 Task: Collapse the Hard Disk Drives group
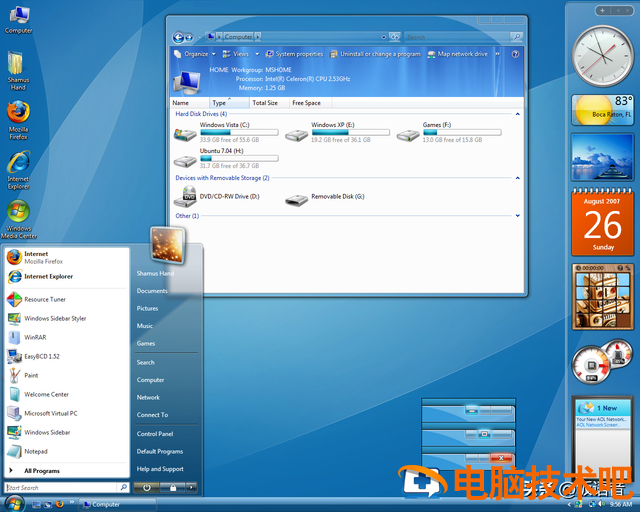tap(518, 114)
